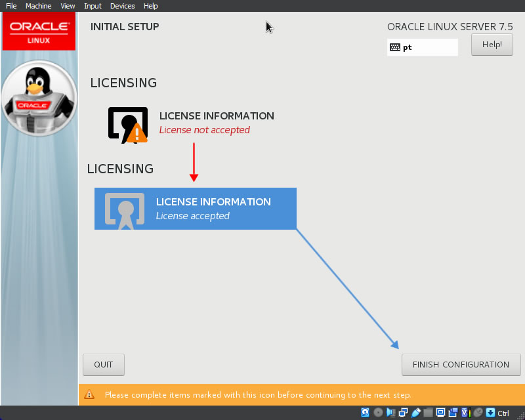Click the Oracle Linux logo
Screen dimensions: 525x420
pos(39,31)
